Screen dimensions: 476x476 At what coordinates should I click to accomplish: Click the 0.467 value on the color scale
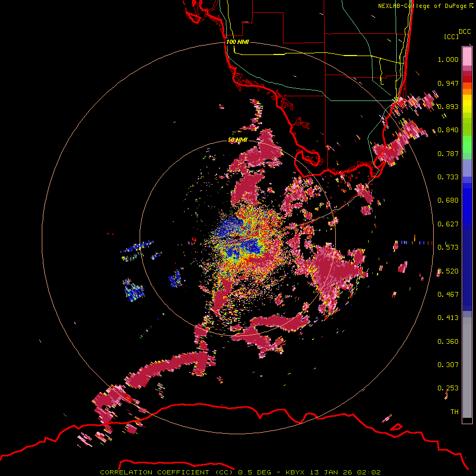coord(448,295)
